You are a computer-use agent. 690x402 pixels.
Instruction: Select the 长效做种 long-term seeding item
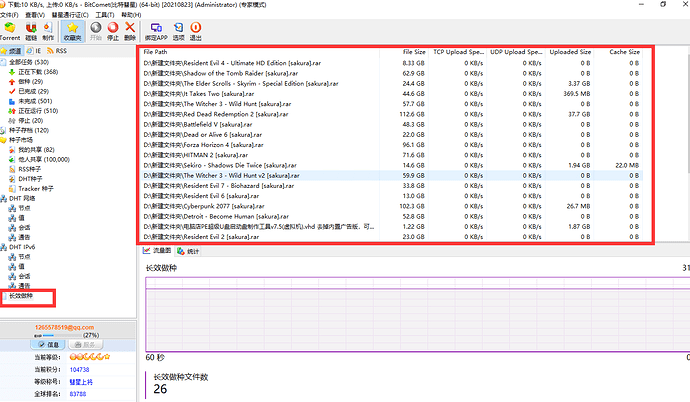(18, 296)
